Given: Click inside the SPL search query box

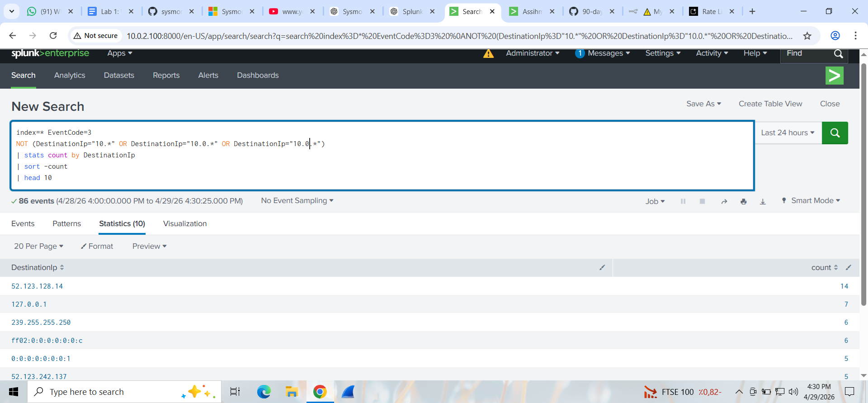Looking at the screenshot, I should point(382,156).
